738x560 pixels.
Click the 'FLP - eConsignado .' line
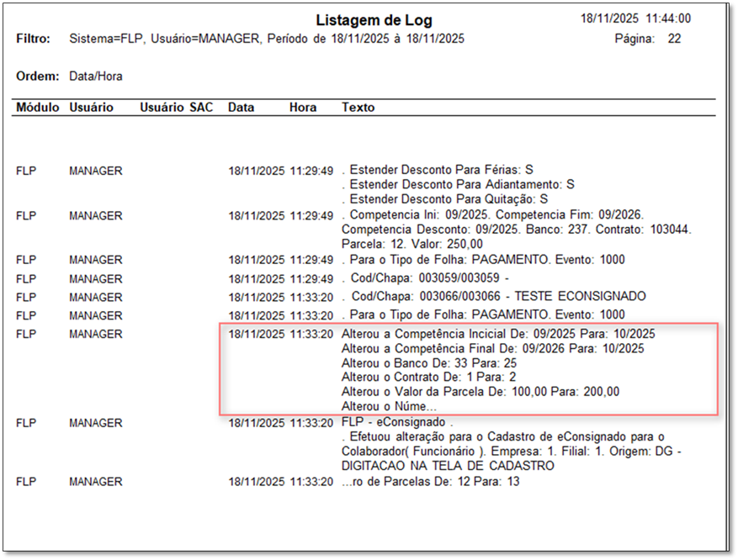[x=397, y=422]
